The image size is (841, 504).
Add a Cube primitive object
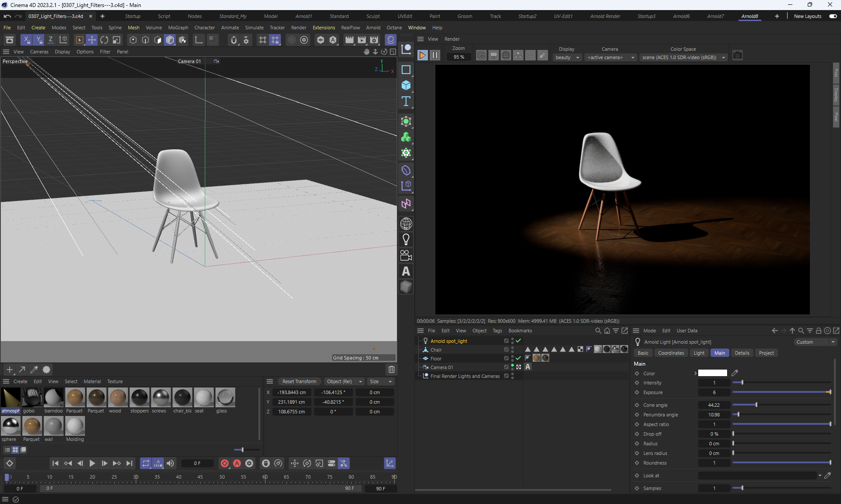[406, 85]
